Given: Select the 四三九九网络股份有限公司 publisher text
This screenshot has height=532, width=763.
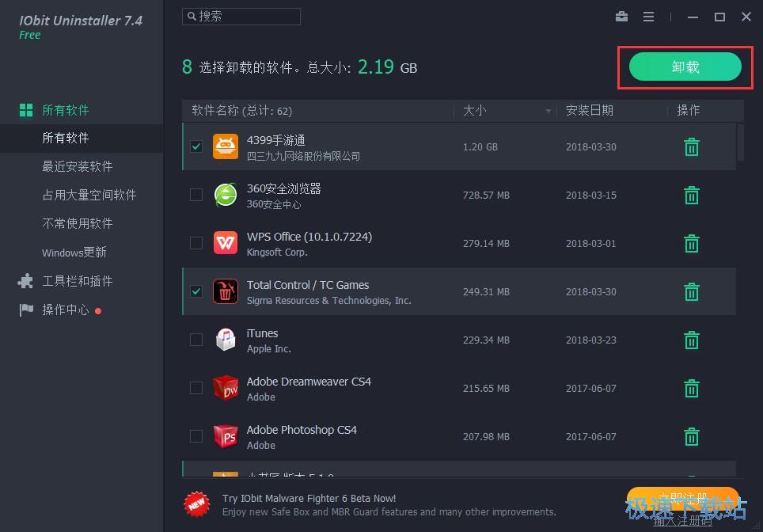Looking at the screenshot, I should click(303, 156).
